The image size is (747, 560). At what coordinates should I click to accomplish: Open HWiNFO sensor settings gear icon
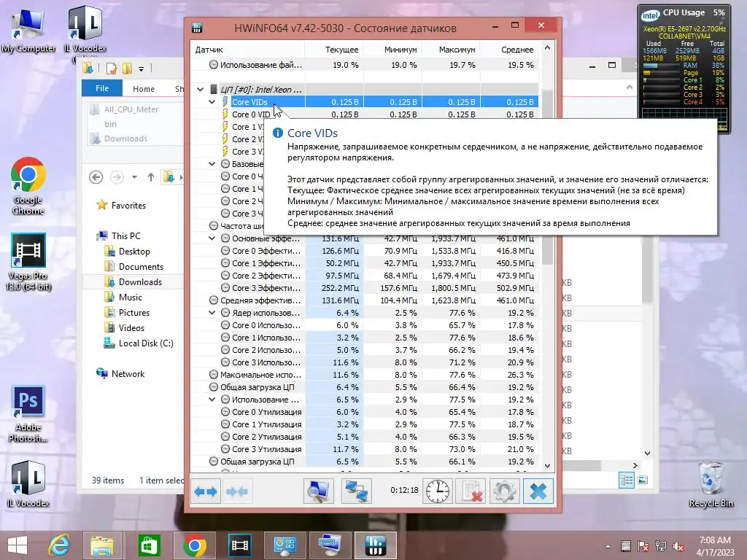505,491
